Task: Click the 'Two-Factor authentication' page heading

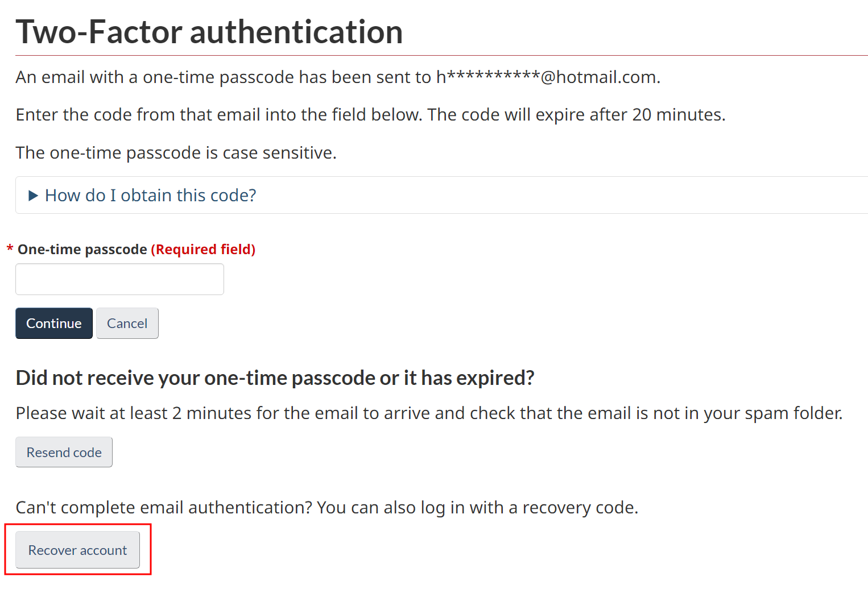Action: [209, 32]
